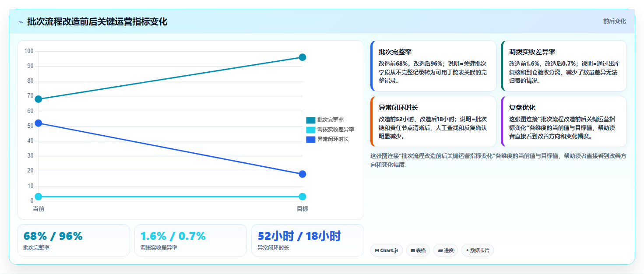Click the square icon in the 表格 chip

tap(413, 251)
